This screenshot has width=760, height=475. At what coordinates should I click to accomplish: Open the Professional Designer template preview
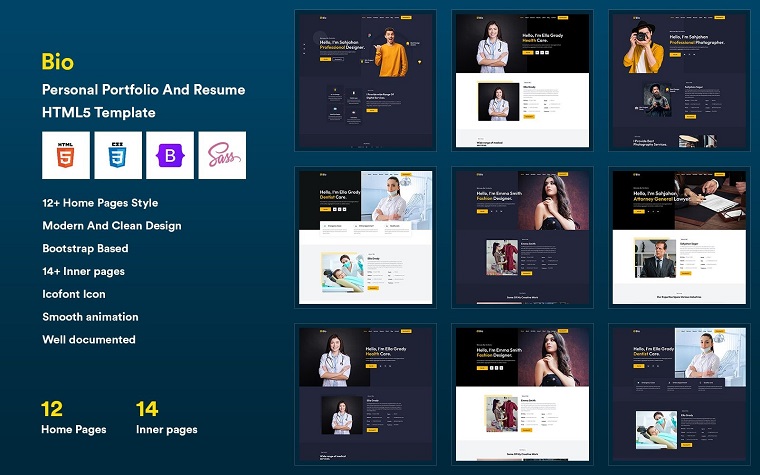point(365,80)
